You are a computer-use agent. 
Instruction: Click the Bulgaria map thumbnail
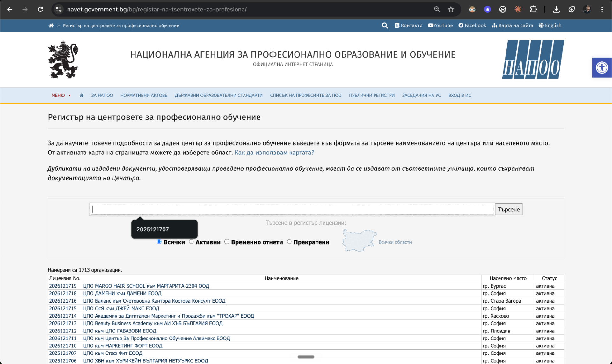[x=359, y=240]
